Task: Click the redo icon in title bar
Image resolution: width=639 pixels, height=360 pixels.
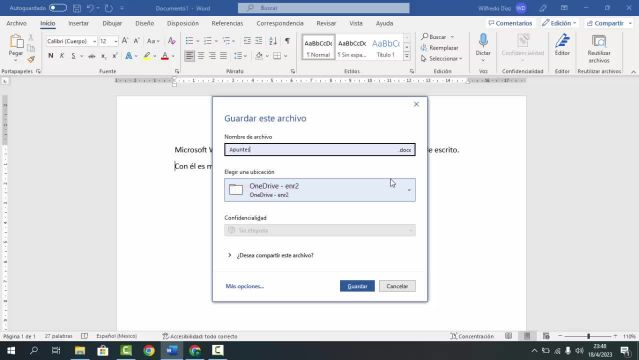Action: (109, 8)
